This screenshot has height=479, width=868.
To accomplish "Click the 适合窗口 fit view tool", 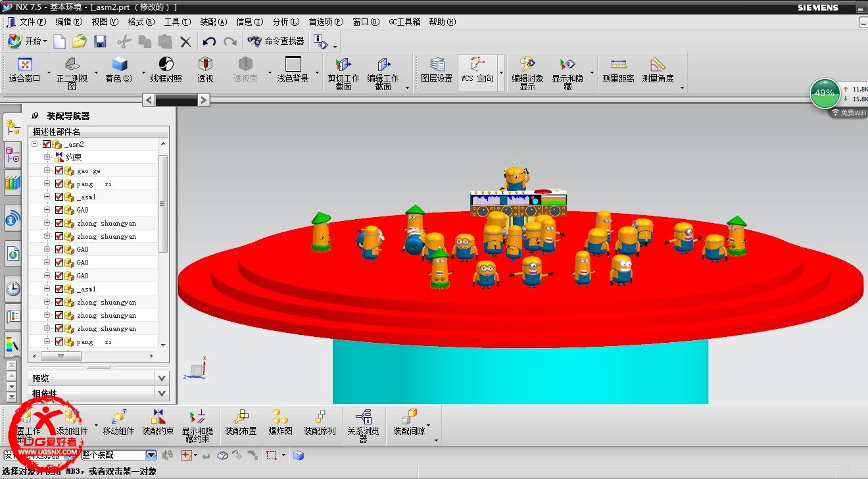I will coord(25,71).
